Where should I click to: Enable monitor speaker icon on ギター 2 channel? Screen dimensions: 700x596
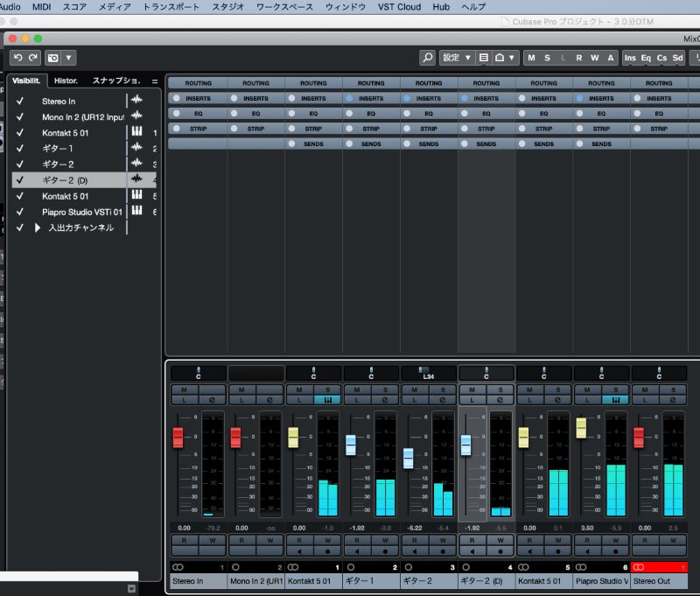416,552
